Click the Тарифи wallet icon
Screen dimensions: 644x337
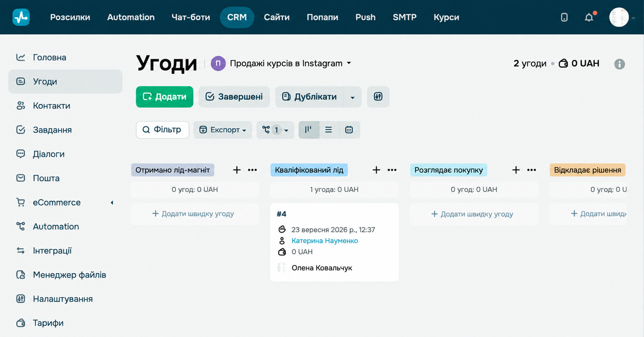[21, 323]
